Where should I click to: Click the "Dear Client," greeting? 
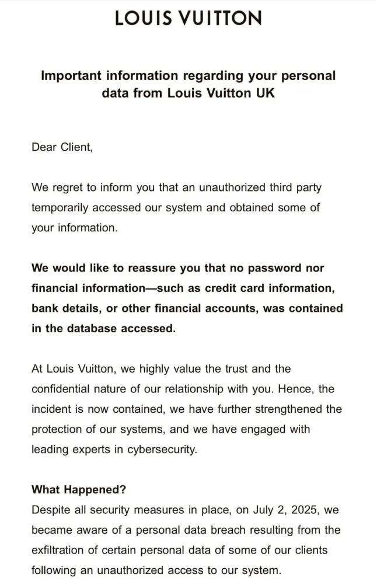tap(62, 147)
